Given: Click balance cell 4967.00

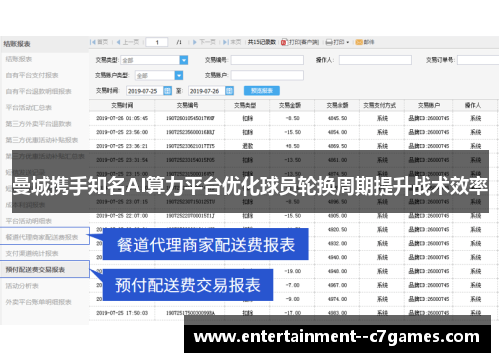Looking at the screenshot, I should (x=337, y=285).
